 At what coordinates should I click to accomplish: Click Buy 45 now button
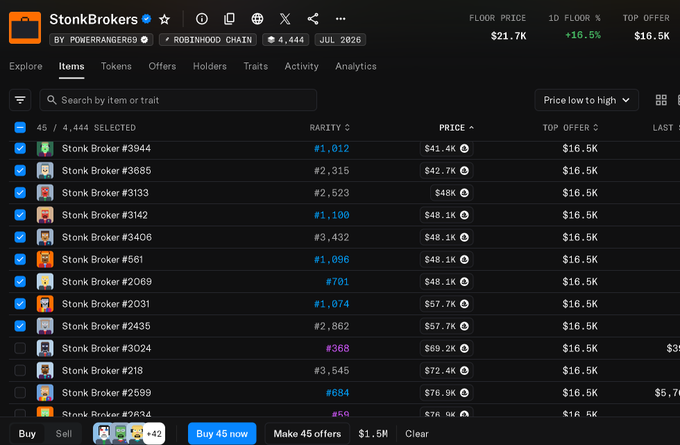point(222,434)
